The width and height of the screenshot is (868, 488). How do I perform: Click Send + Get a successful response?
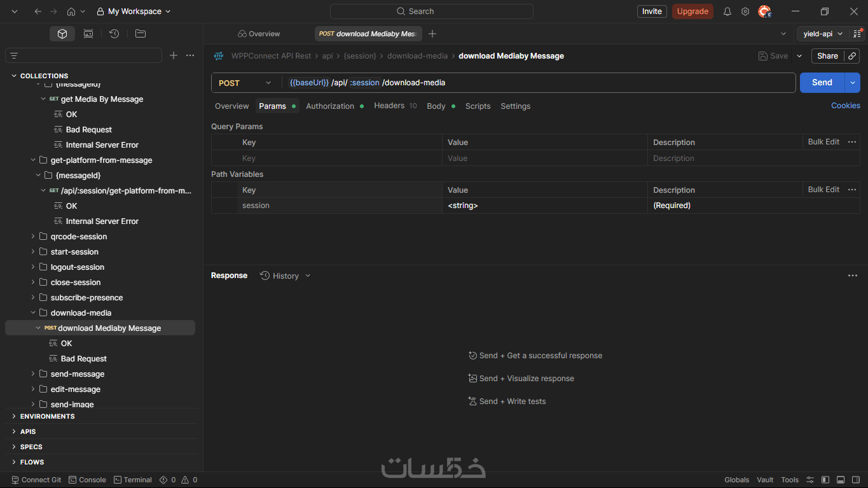(x=535, y=356)
